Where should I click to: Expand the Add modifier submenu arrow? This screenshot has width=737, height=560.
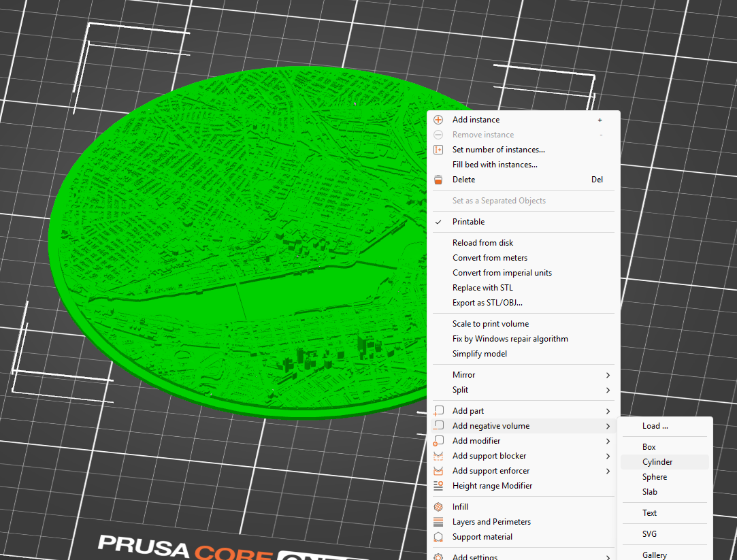click(x=608, y=442)
